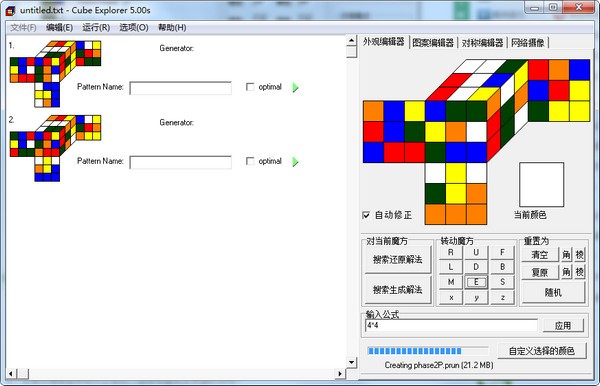
Task: Click the 搜索生成解法 button
Action: pyautogui.click(x=398, y=290)
